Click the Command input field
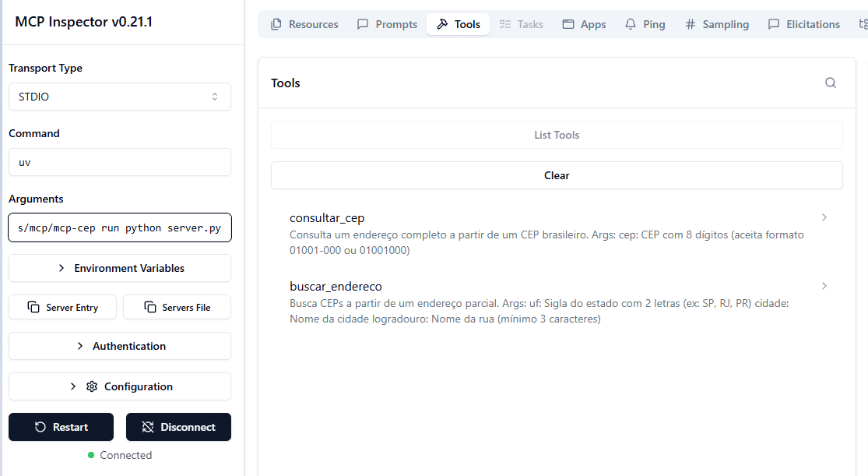The image size is (868, 476). point(120,162)
